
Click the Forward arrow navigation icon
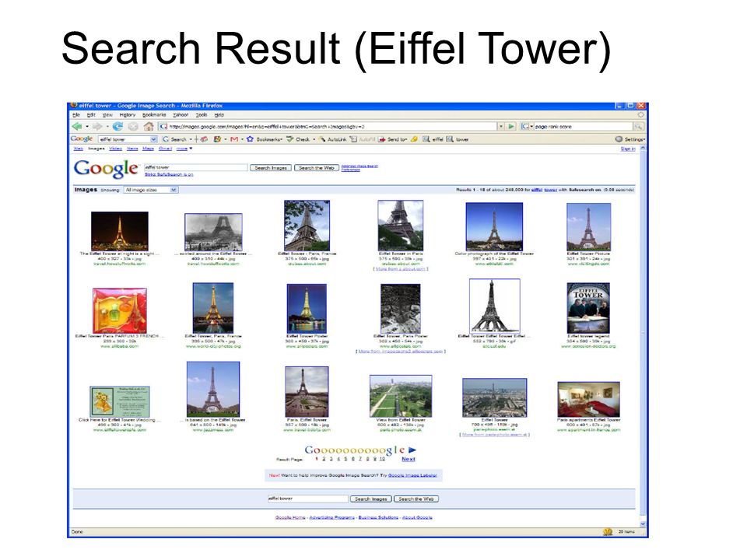coord(97,126)
